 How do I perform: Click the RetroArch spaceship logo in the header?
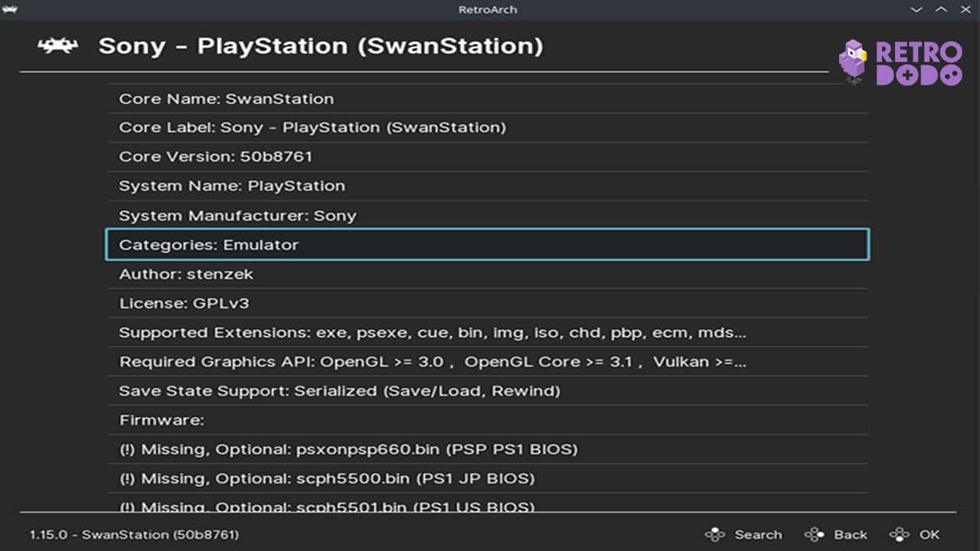57,46
